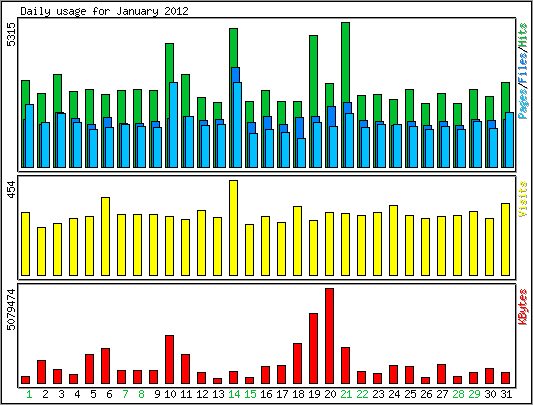The width and height of the screenshot is (533, 405).
Task: Click the red KBytes legend label
Action: click(x=523, y=306)
